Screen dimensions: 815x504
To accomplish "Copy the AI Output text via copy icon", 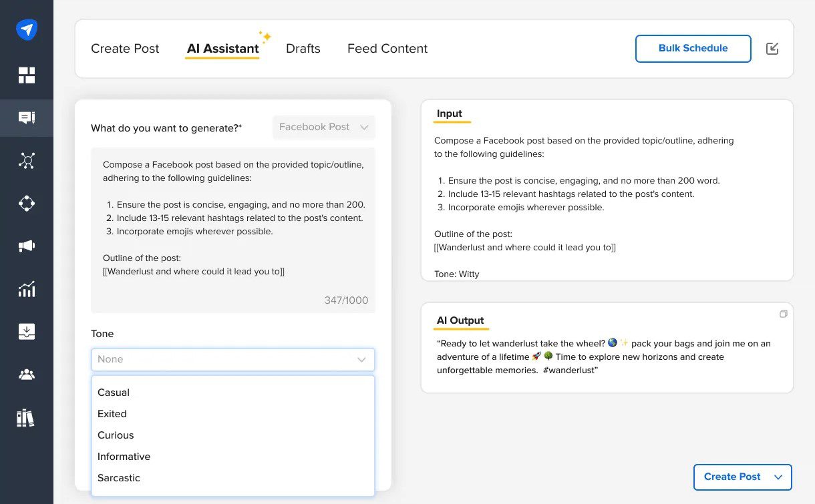I will click(783, 313).
